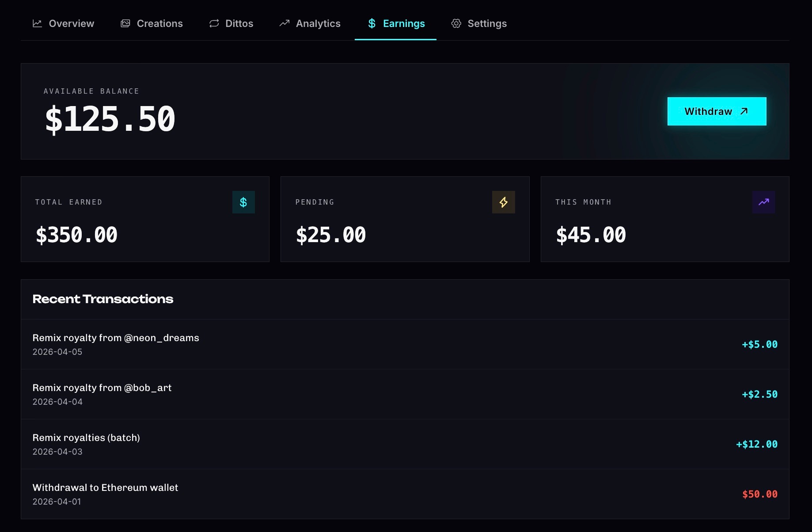Open the Remix royalties (batch) transaction
812x532 pixels.
tap(405, 444)
